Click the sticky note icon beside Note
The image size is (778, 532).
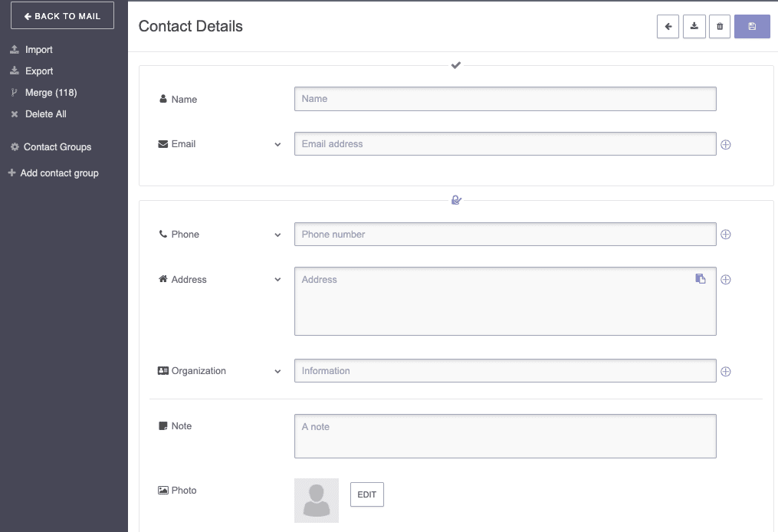coord(162,425)
